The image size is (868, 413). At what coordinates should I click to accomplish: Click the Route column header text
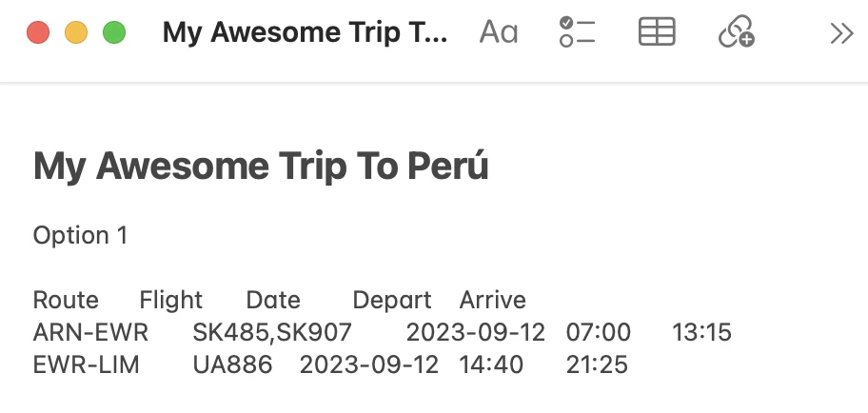coord(66,300)
